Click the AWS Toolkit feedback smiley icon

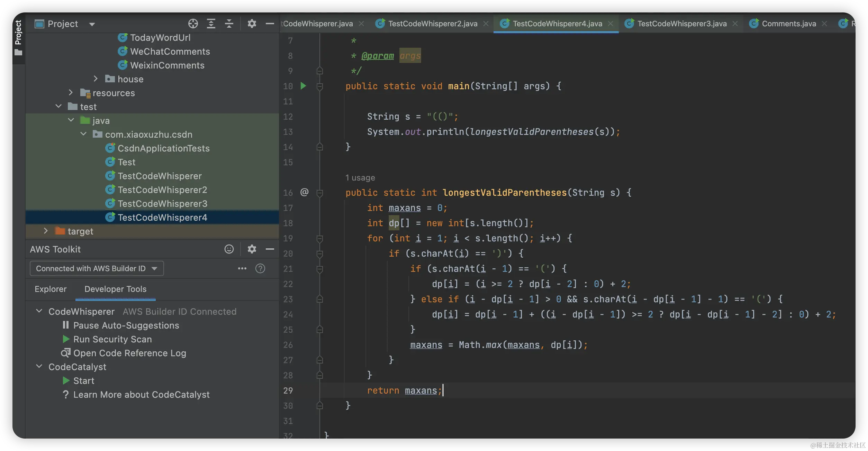click(x=229, y=249)
